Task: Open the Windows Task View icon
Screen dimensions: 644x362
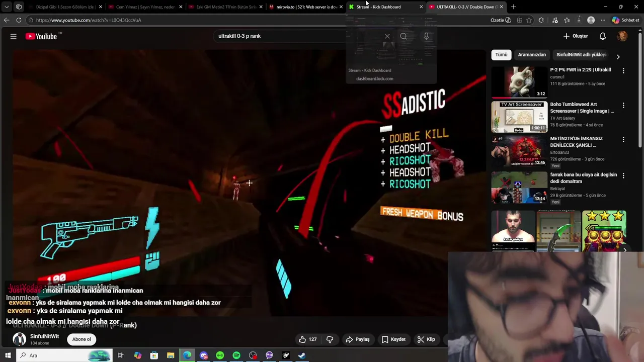Action: coord(121,355)
